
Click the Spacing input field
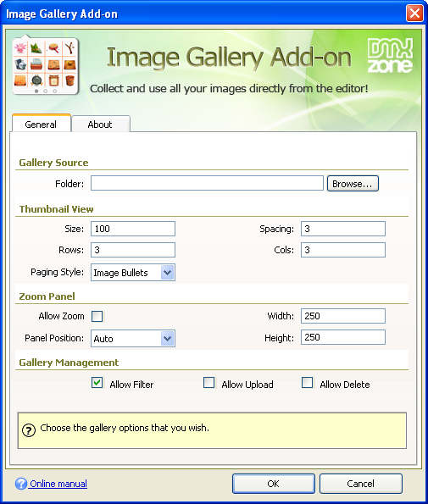click(x=343, y=229)
